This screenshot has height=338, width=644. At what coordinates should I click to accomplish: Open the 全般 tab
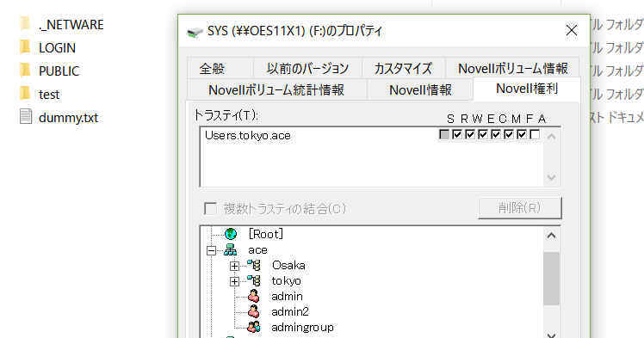click(x=212, y=68)
